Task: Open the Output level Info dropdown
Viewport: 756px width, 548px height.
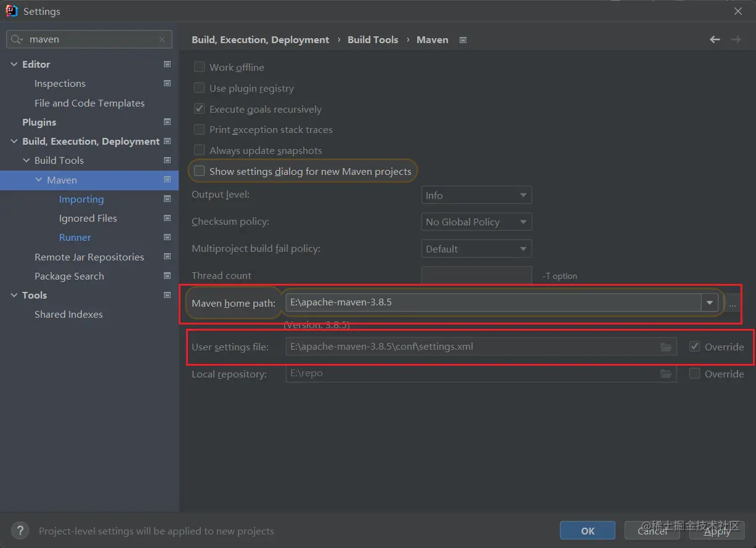Action: (476, 195)
